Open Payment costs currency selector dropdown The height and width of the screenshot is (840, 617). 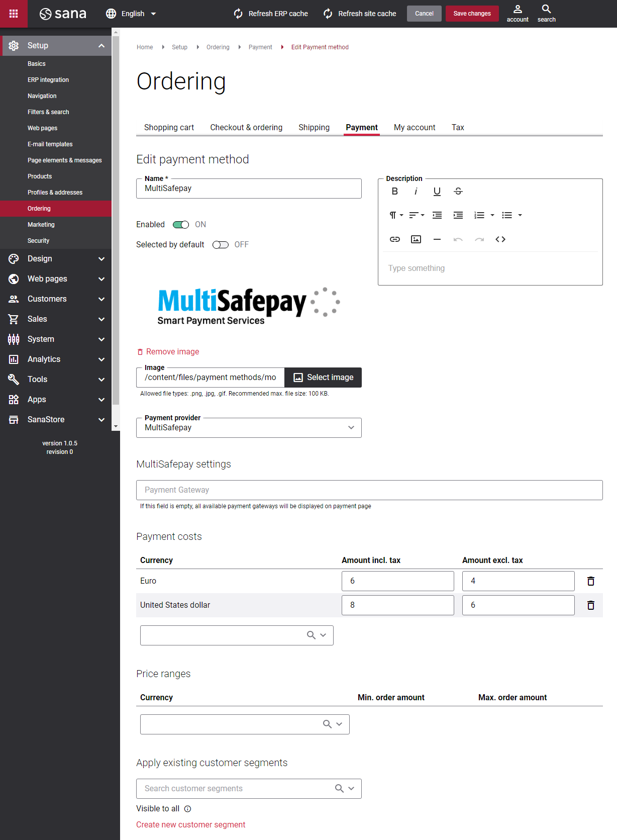coord(323,635)
